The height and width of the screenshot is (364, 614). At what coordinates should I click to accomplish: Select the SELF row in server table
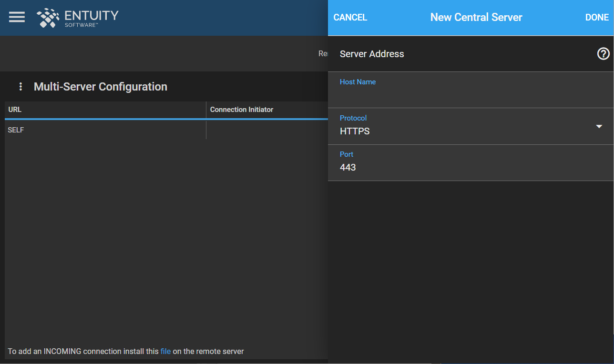166,130
